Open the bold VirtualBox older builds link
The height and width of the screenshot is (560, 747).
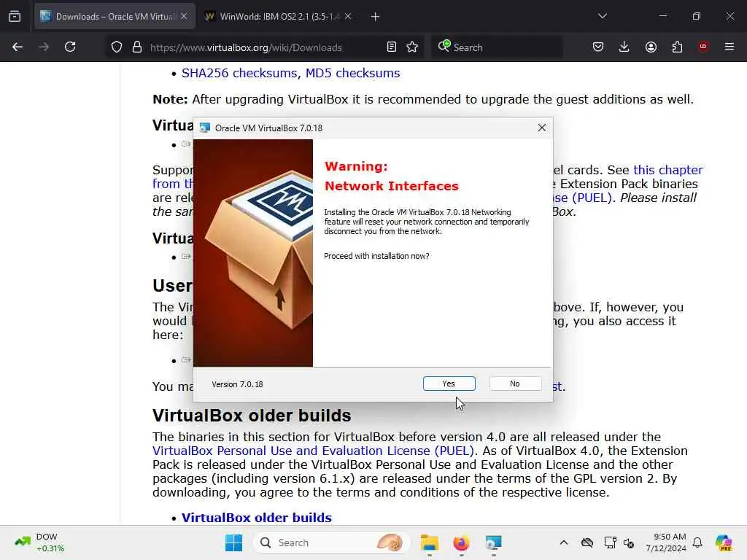coord(256,518)
